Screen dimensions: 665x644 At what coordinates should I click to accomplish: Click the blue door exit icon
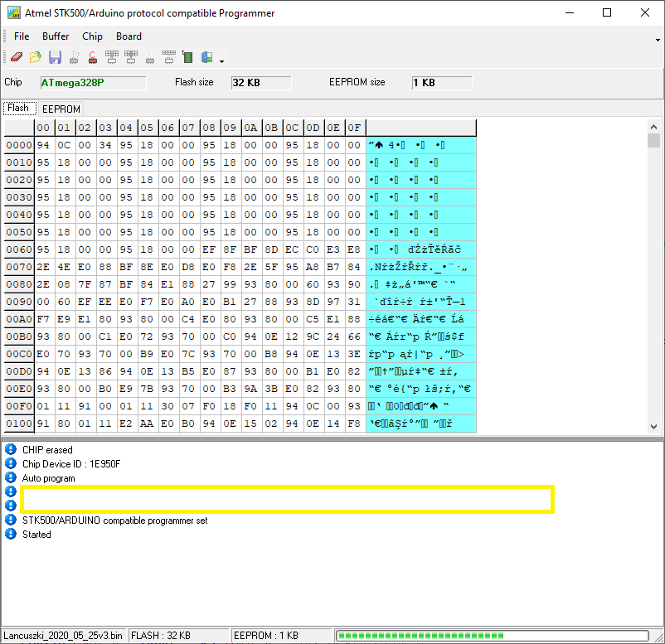coord(207,57)
